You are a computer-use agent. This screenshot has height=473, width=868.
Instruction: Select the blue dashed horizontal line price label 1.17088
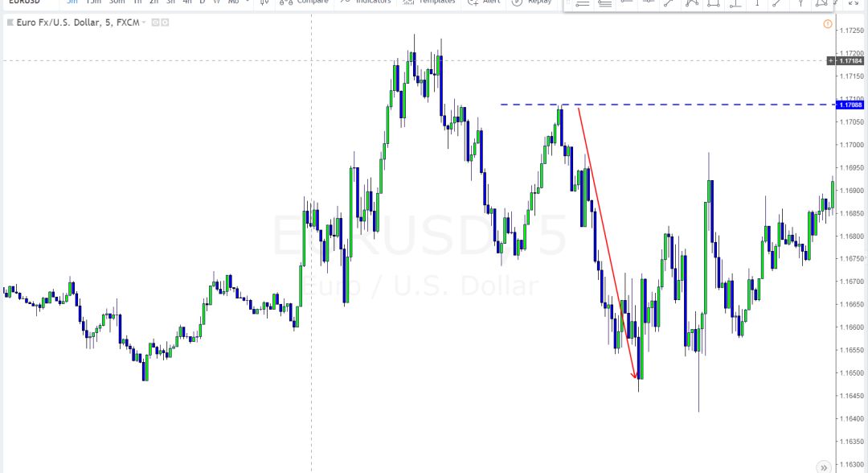851,105
